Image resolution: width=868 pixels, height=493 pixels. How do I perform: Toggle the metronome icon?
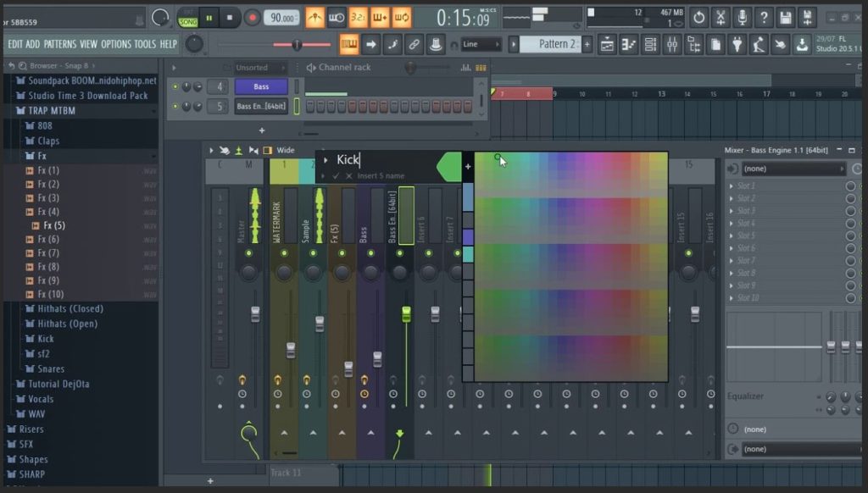[x=315, y=18]
